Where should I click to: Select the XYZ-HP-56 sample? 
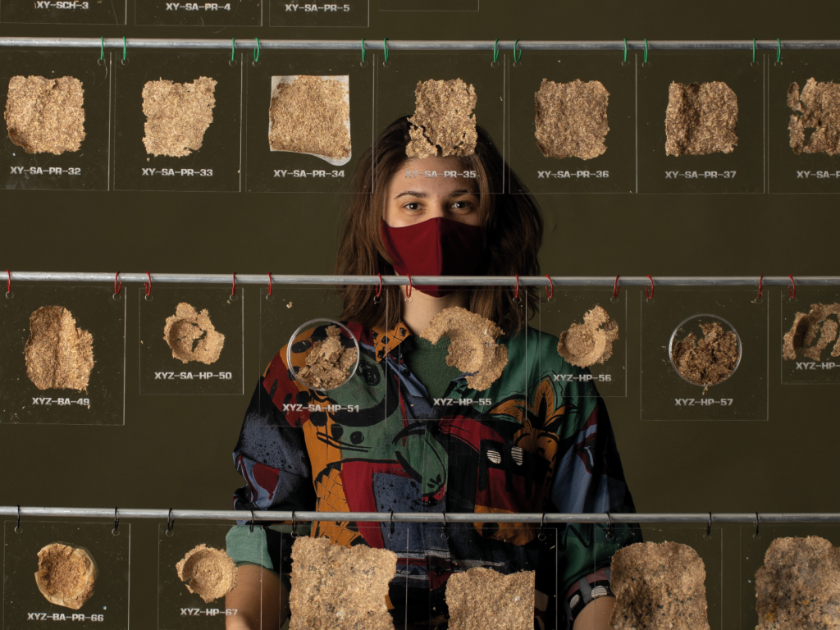(587, 336)
